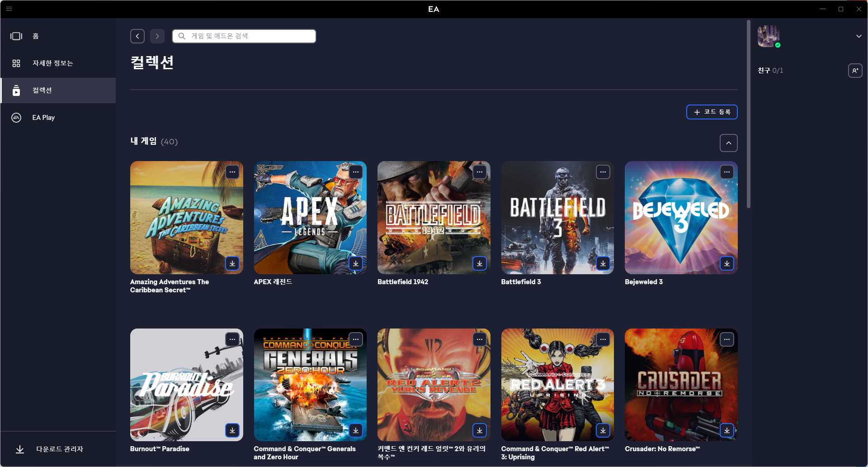The height and width of the screenshot is (467, 868).
Task: Click the Battlefield 1942 title text
Action: click(x=403, y=282)
